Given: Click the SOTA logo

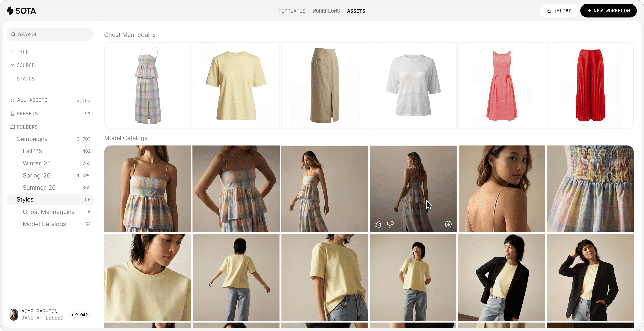Looking at the screenshot, I should tap(22, 11).
